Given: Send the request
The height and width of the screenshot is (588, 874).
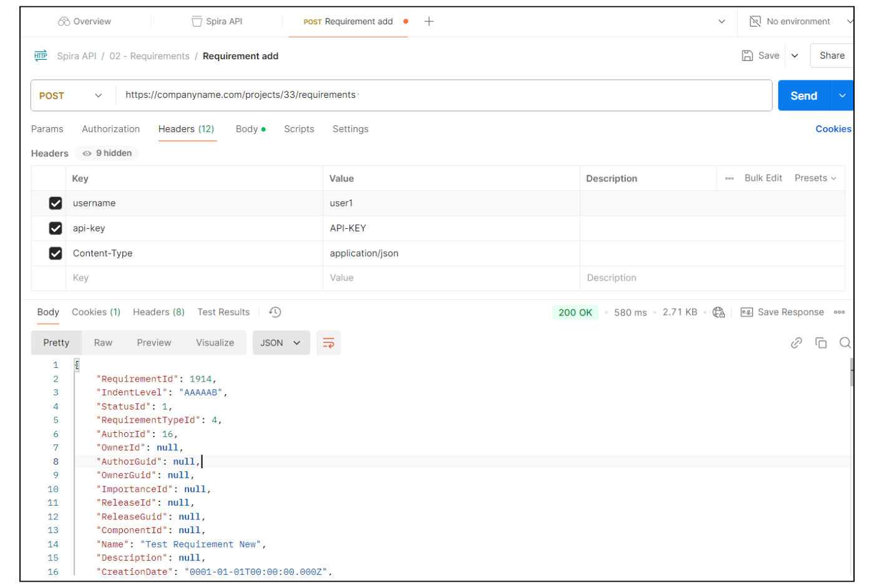Looking at the screenshot, I should coord(804,95).
